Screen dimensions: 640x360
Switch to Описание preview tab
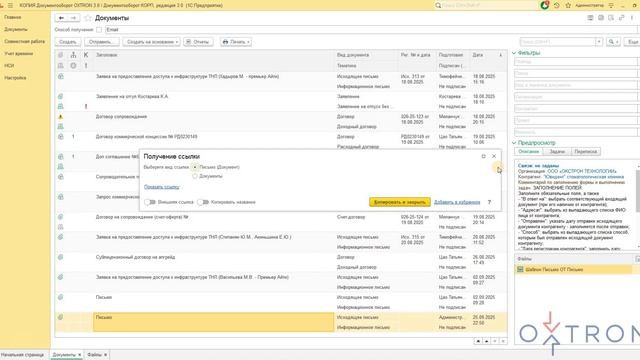[x=529, y=151]
